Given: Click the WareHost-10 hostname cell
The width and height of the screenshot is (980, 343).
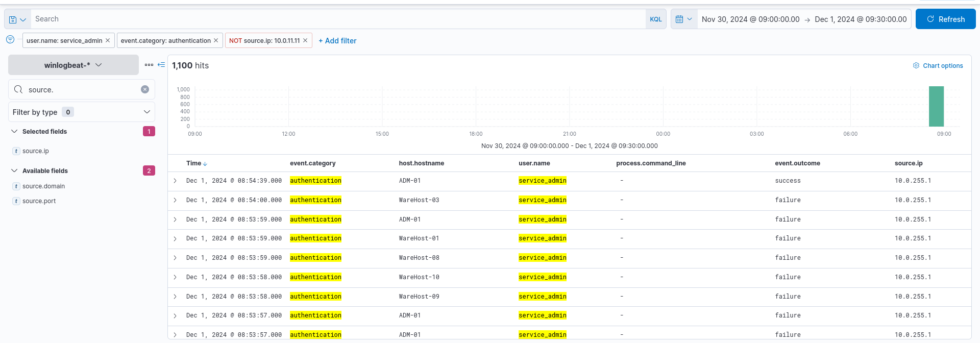Looking at the screenshot, I should click(x=419, y=277).
